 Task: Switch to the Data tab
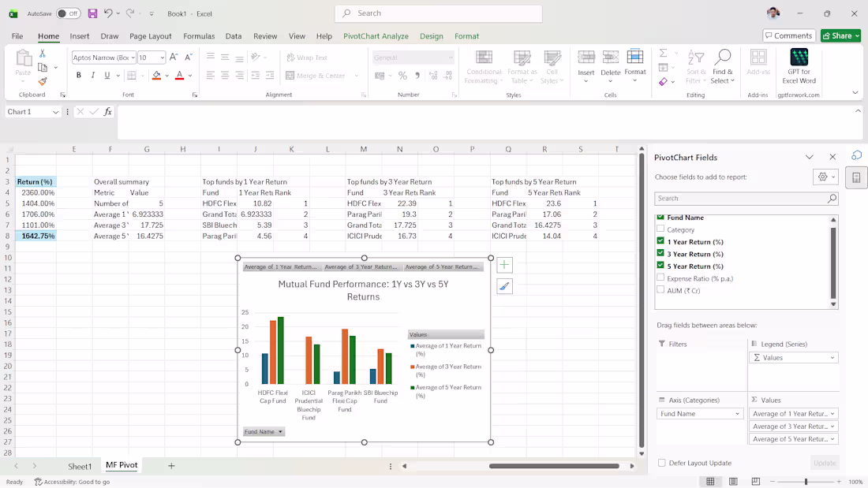[233, 36]
